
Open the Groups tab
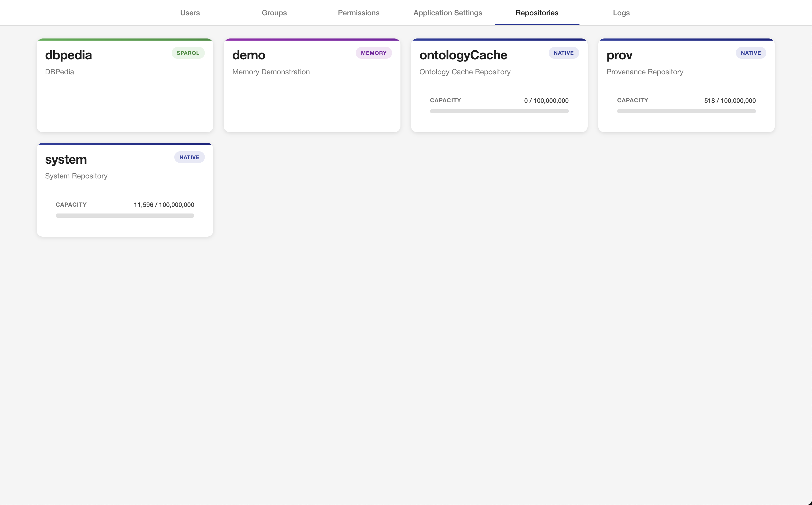pyautogui.click(x=274, y=13)
